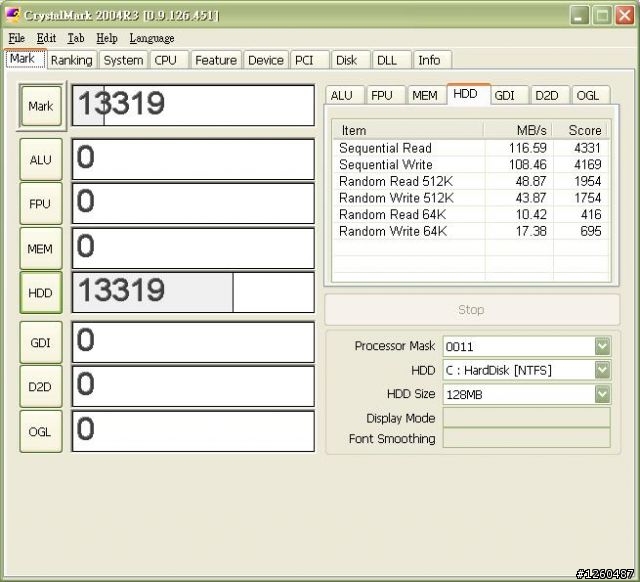The image size is (640, 582).
Task: Close the CrystalMark window
Action: click(x=625, y=16)
